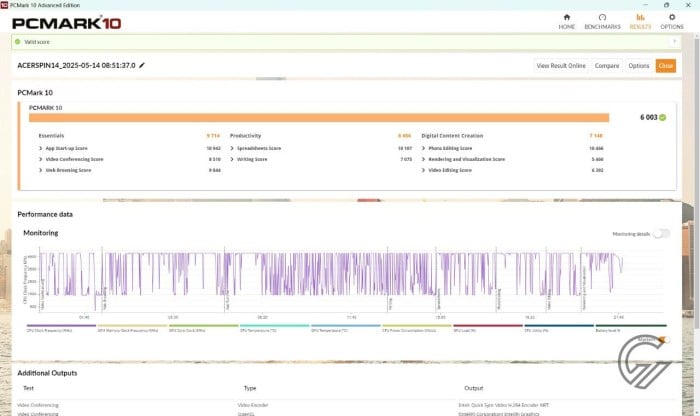Click the orange Close button
The image size is (700, 416).
(x=666, y=66)
